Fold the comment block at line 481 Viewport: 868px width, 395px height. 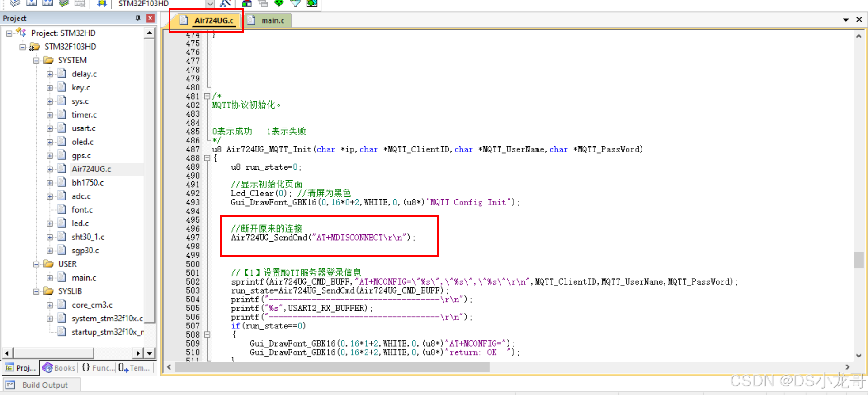tap(207, 96)
